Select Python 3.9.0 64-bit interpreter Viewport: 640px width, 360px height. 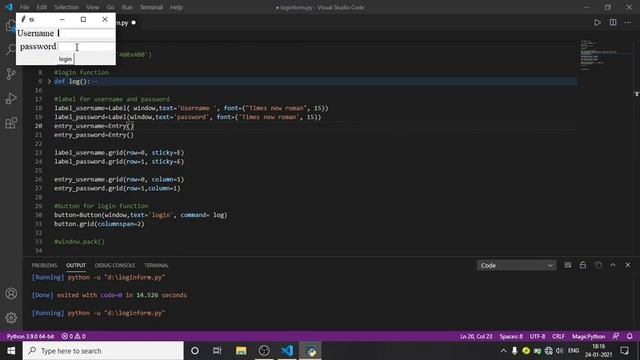pos(31,336)
